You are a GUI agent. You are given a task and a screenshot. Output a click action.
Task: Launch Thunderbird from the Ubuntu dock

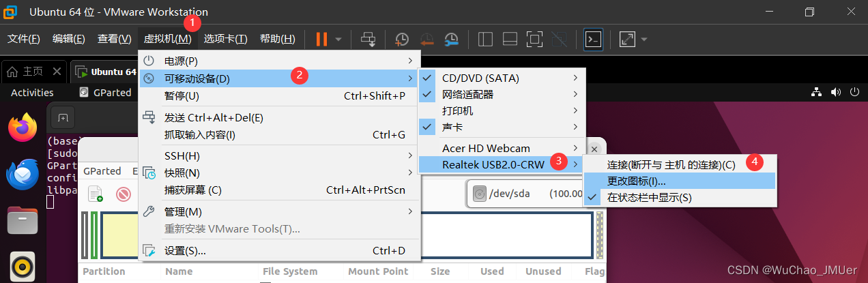click(23, 175)
